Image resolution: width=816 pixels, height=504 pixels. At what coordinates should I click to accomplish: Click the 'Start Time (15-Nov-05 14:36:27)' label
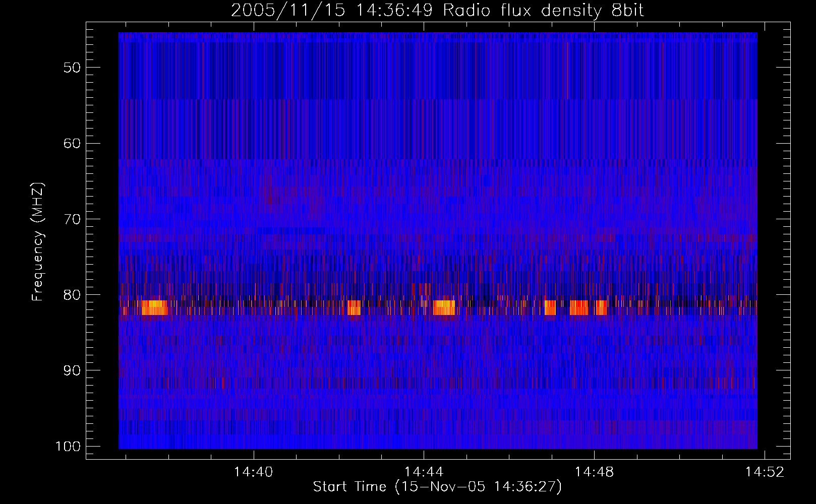point(437,487)
